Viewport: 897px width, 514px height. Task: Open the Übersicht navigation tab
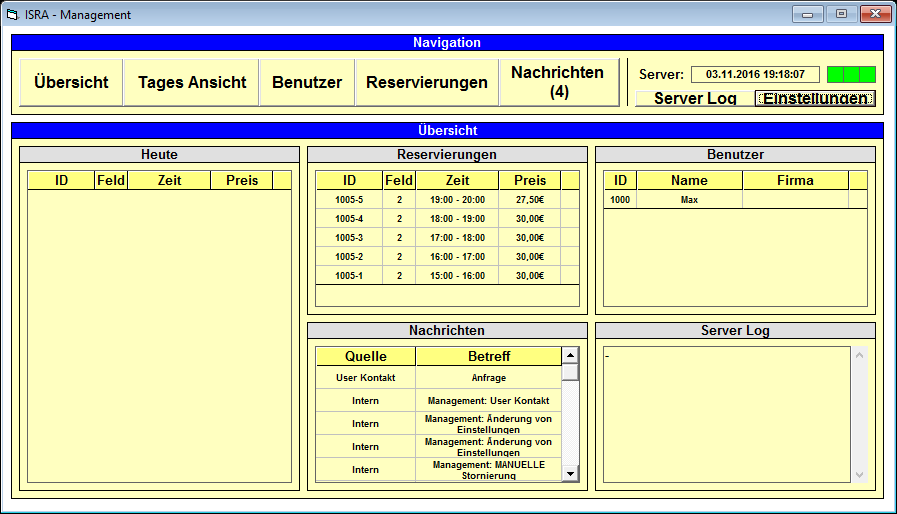click(71, 82)
